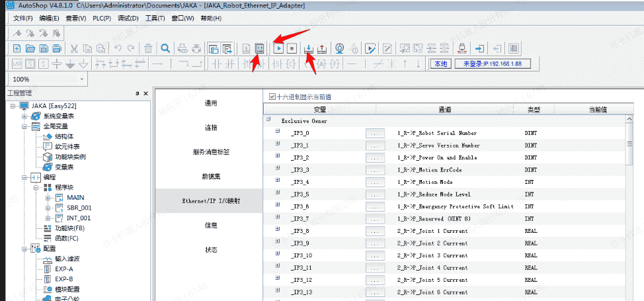Image resolution: width=644 pixels, height=301 pixels.
Task: Click the browse button for _IP3_4
Action: coord(375,182)
